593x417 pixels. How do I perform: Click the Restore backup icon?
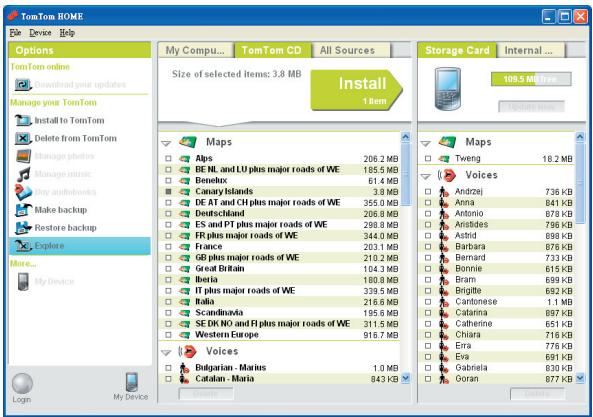23,228
